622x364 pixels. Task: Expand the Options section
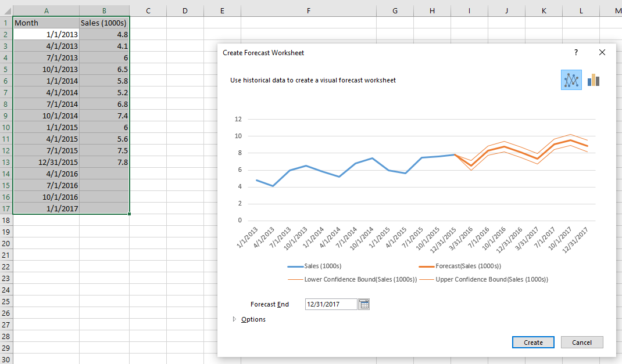[249, 319]
